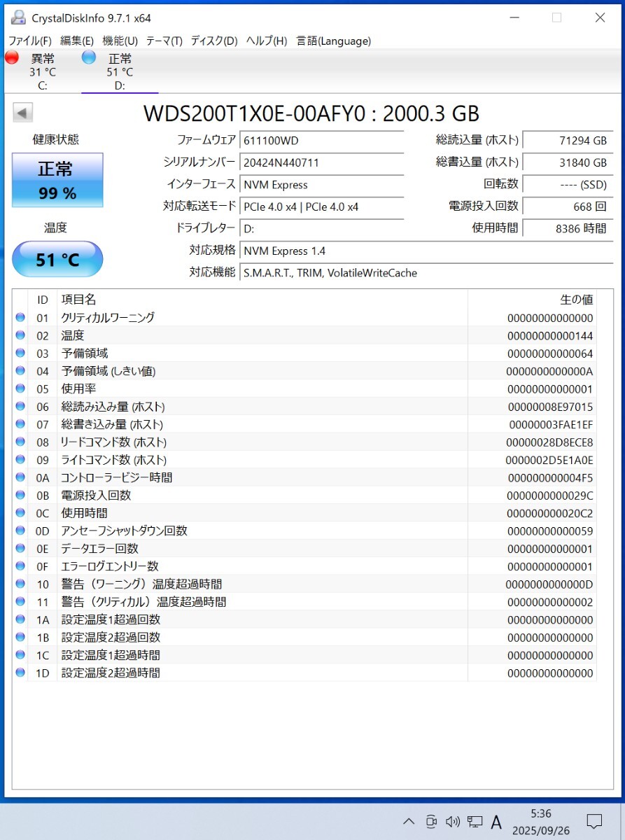Click the red status orb for drive C:
625x840 pixels.
12,57
